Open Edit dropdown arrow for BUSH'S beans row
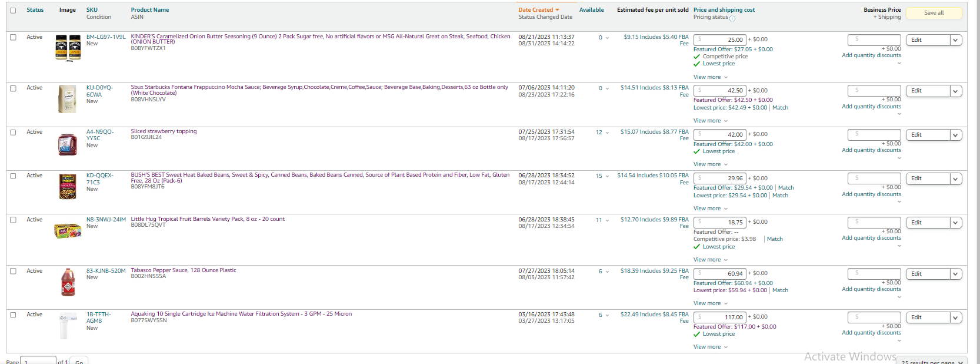The height and width of the screenshot is (364, 980). pyautogui.click(x=955, y=178)
